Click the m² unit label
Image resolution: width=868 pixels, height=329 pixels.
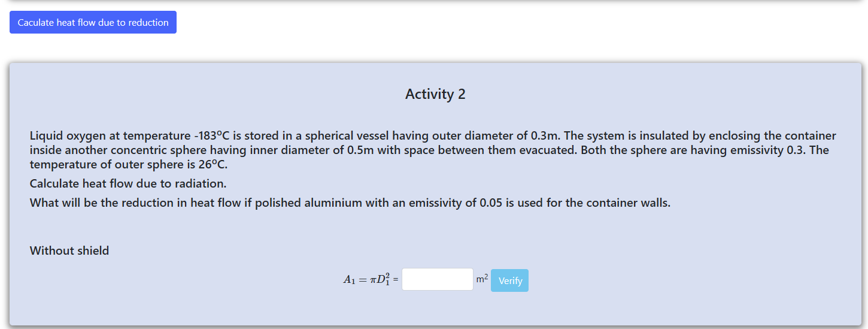pos(482,279)
